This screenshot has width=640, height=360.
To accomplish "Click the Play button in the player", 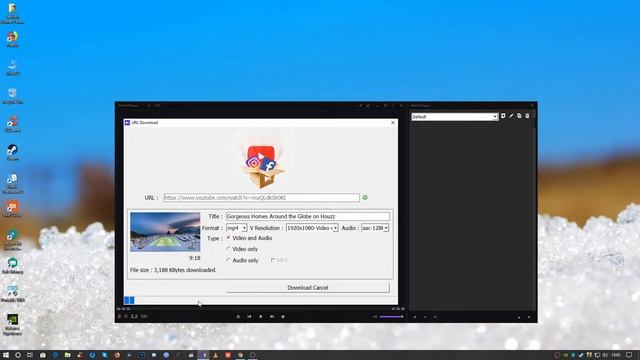I will click(260, 316).
